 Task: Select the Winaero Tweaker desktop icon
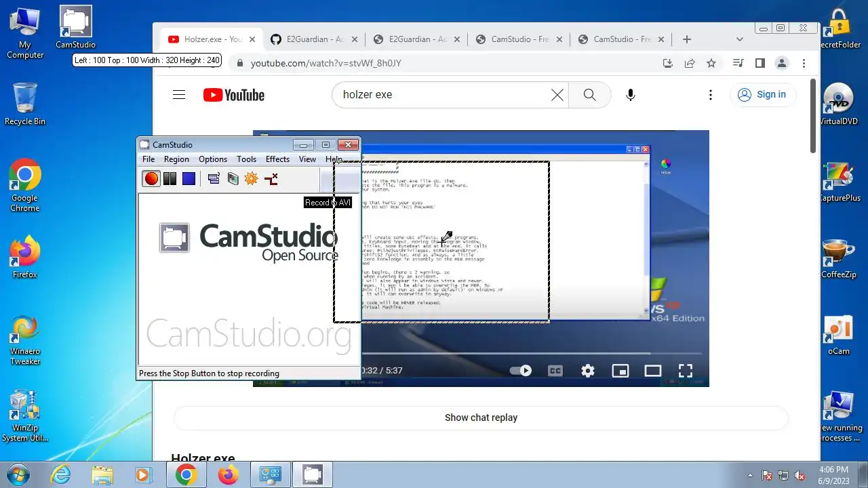(25, 340)
